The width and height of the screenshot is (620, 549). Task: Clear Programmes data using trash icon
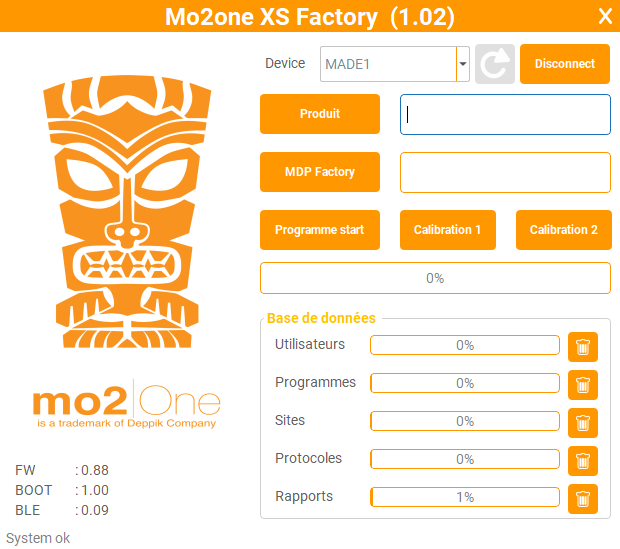[583, 385]
